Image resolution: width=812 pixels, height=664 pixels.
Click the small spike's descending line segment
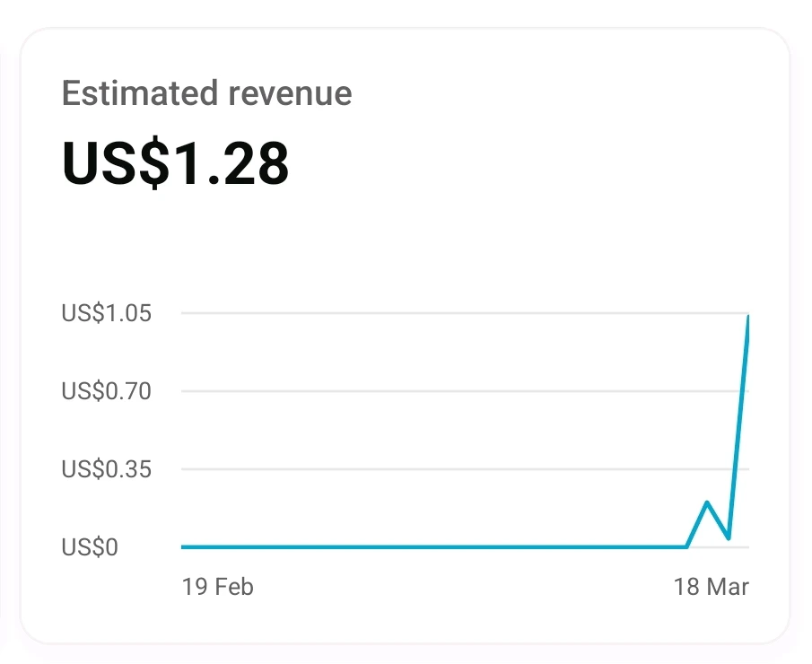(x=718, y=520)
